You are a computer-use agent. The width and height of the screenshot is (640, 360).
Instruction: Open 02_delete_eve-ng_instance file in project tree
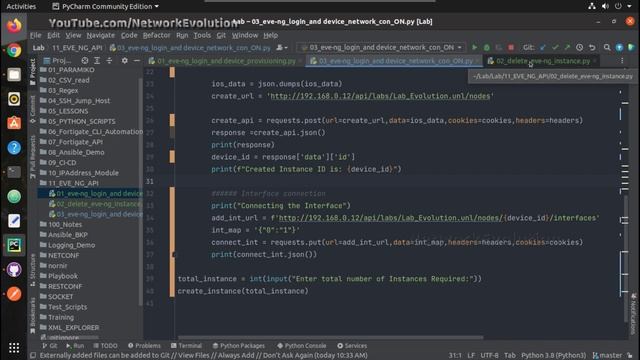[95, 204]
